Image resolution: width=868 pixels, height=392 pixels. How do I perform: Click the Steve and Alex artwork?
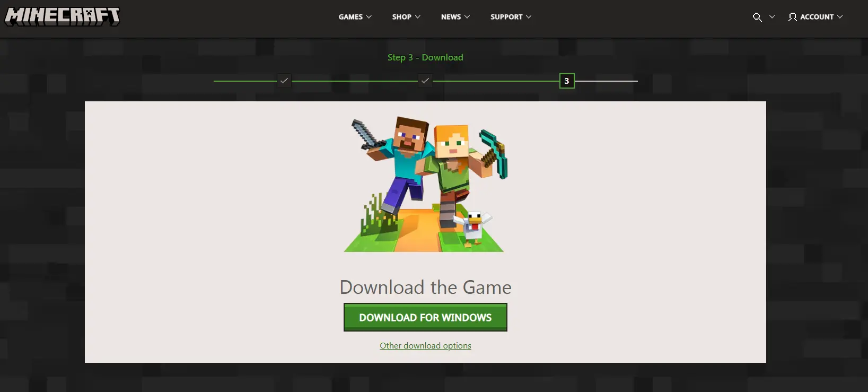pos(426,184)
